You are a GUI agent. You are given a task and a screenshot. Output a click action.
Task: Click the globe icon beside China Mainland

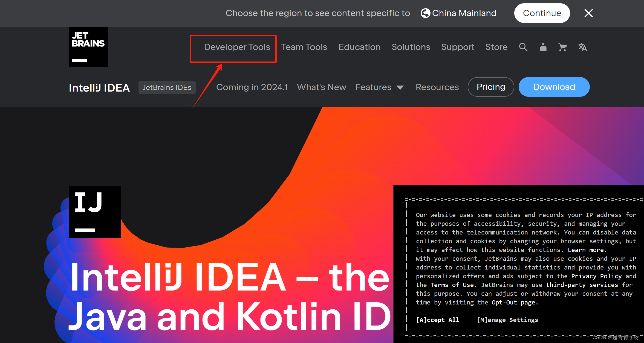425,13
